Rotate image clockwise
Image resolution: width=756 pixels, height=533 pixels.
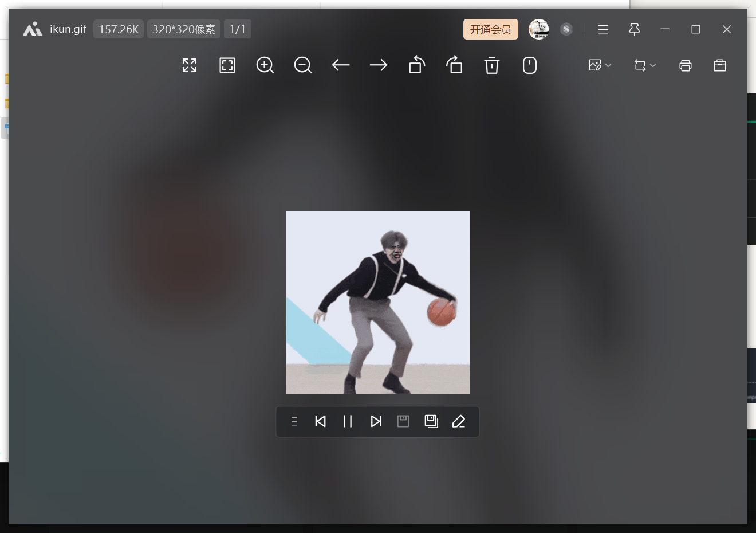[x=454, y=65]
